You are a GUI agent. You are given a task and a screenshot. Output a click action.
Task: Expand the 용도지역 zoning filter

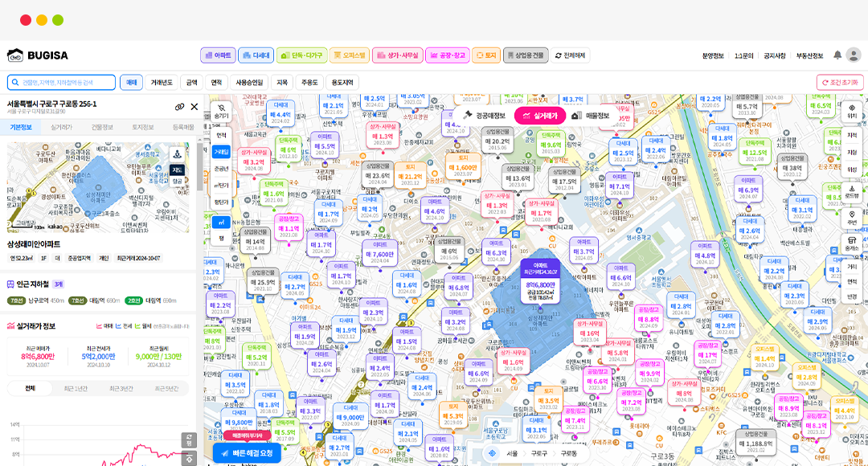(x=342, y=82)
